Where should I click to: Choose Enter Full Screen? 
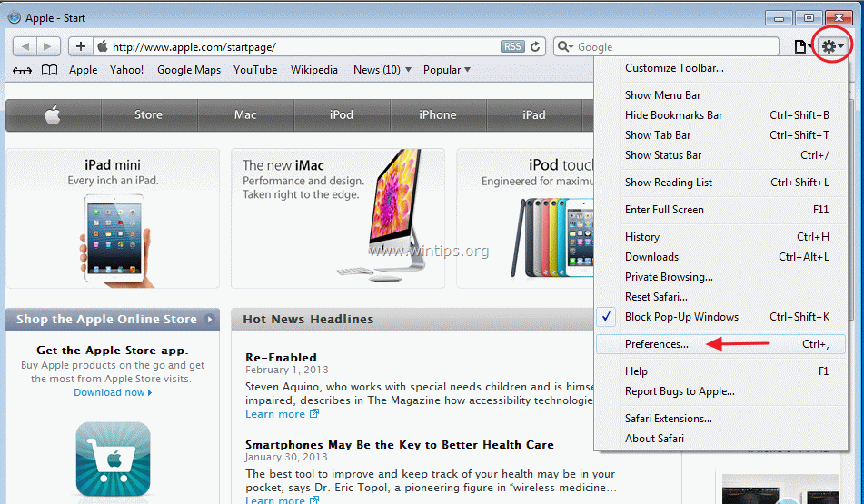pyautogui.click(x=720, y=210)
